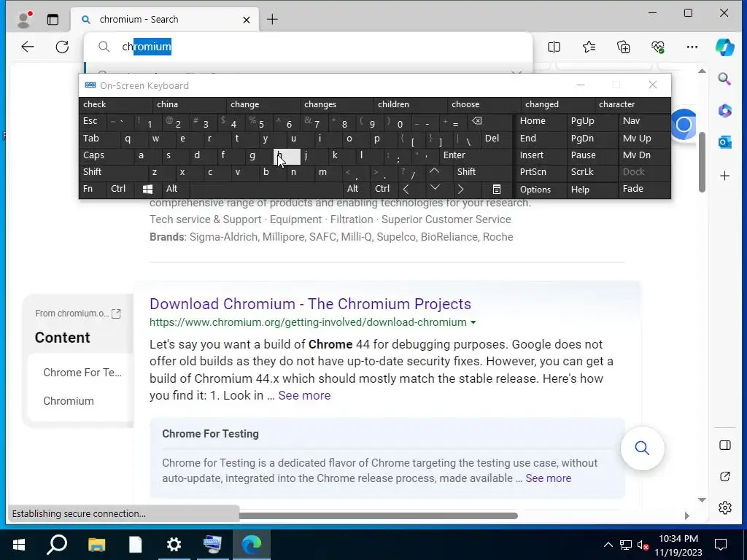This screenshot has width=747, height=560.
Task: Open sidebar settings gear icon
Action: [724, 507]
